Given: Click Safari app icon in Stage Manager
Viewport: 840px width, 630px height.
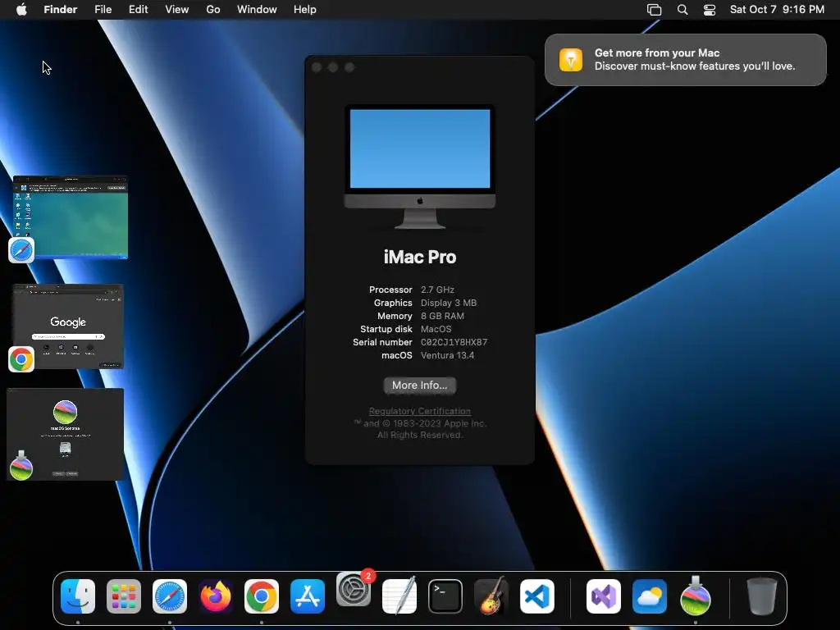Looking at the screenshot, I should click(21, 250).
